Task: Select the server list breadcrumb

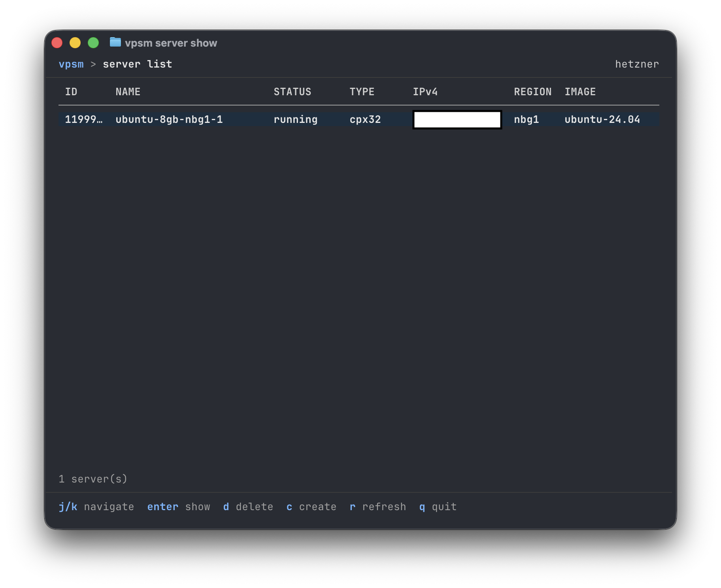Action: (137, 64)
